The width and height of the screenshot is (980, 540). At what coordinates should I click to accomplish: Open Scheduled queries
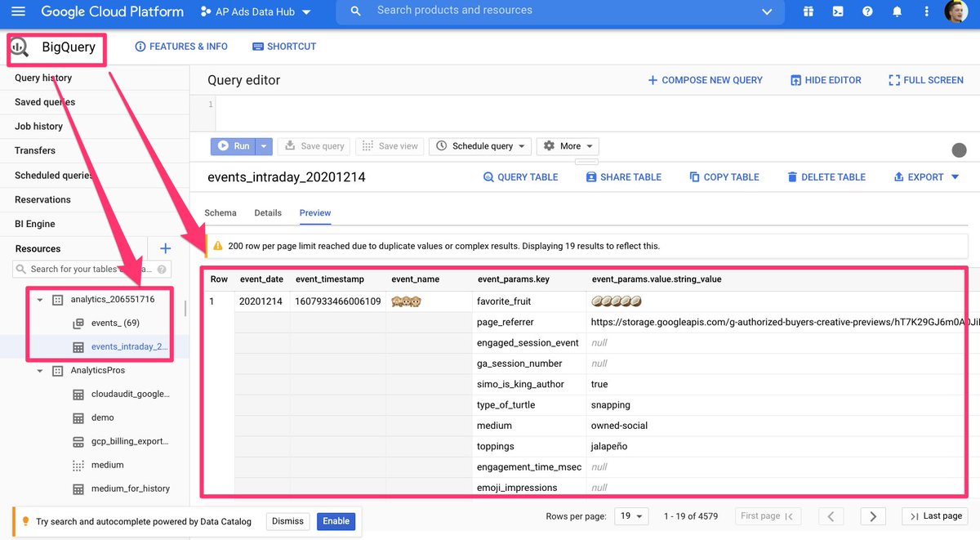pos(54,176)
